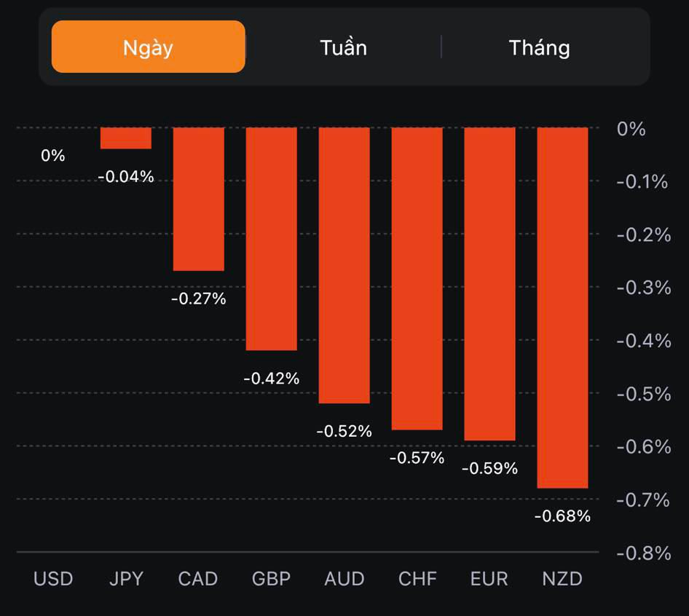The height and width of the screenshot is (616, 689).
Task: Click the -0.04% value label
Action: click(x=126, y=176)
